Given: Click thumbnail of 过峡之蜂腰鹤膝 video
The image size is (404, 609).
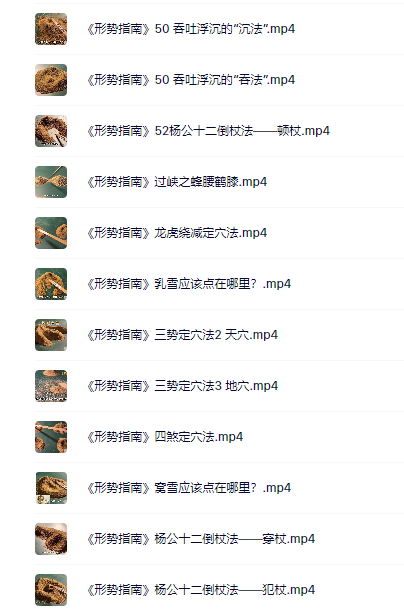Looking at the screenshot, I should click(51, 182).
